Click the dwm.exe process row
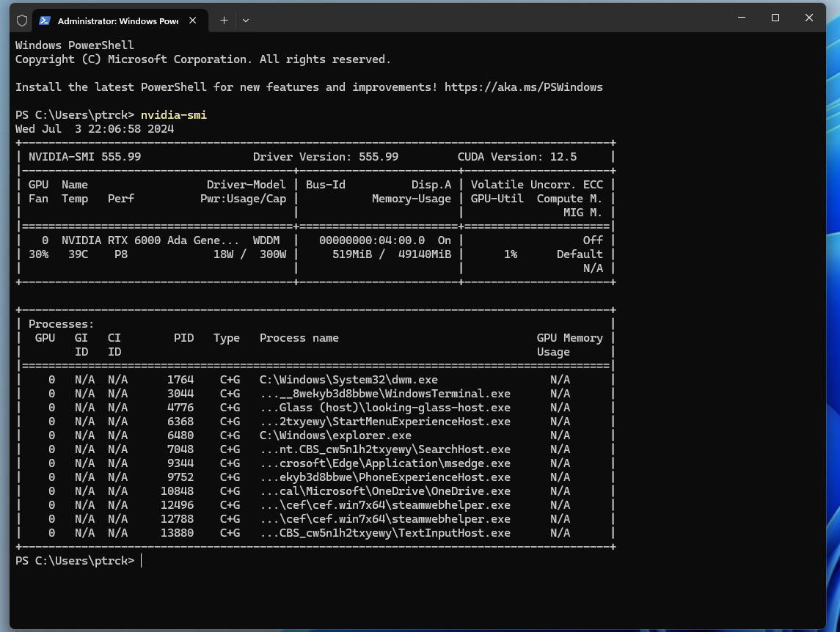 [348, 380]
